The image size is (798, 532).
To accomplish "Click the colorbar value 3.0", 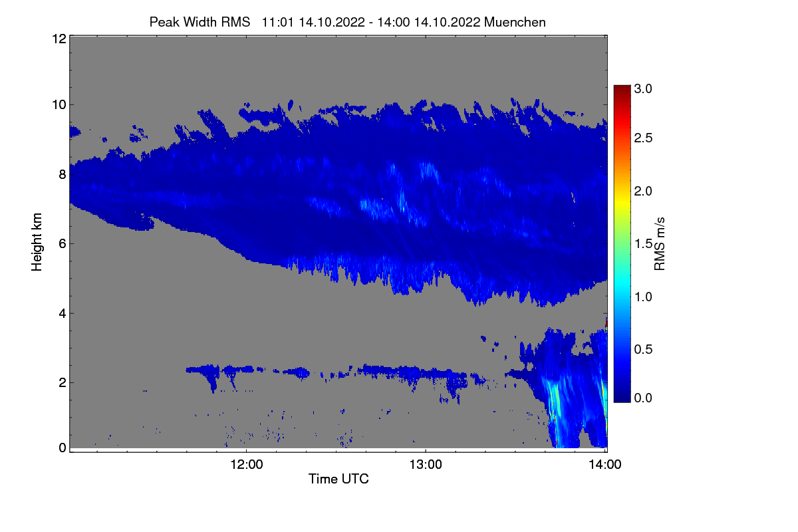I will tap(643, 88).
